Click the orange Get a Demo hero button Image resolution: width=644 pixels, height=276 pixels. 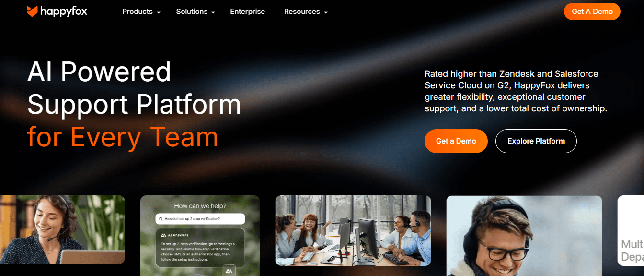coord(456,141)
